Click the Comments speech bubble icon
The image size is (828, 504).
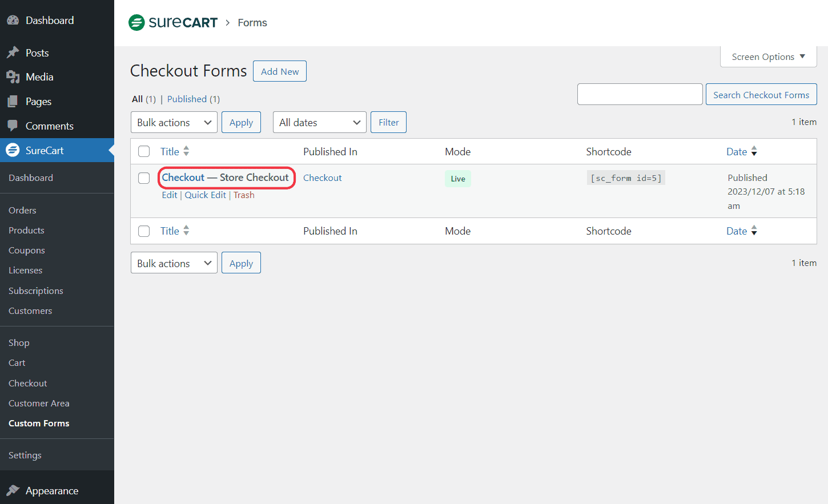click(x=13, y=126)
